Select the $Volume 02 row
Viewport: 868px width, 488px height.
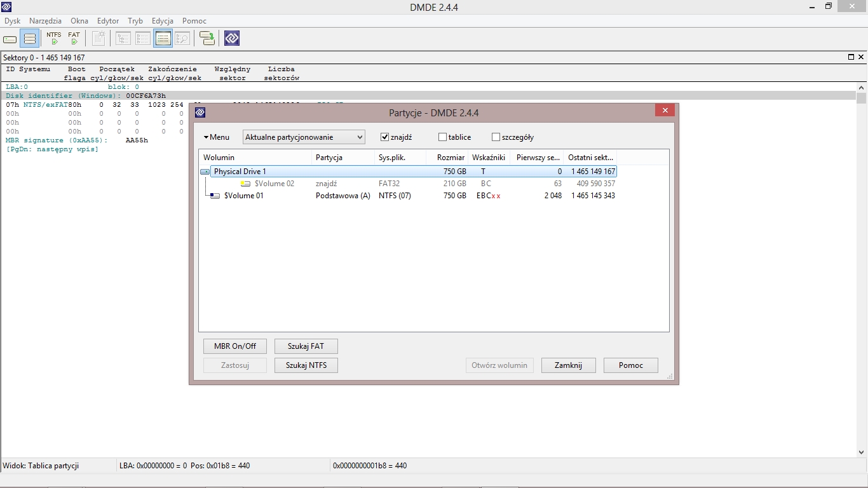408,184
